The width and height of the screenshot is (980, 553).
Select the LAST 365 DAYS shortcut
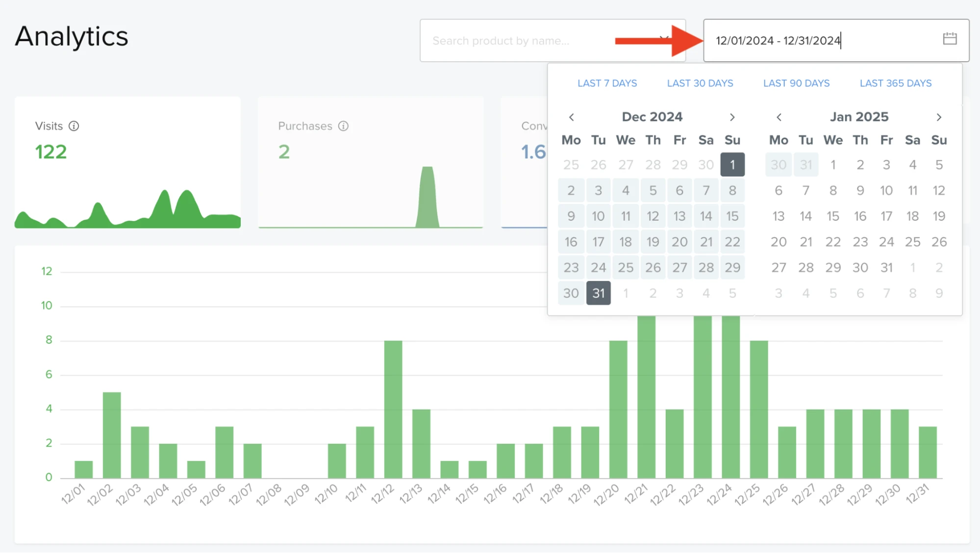(x=895, y=83)
